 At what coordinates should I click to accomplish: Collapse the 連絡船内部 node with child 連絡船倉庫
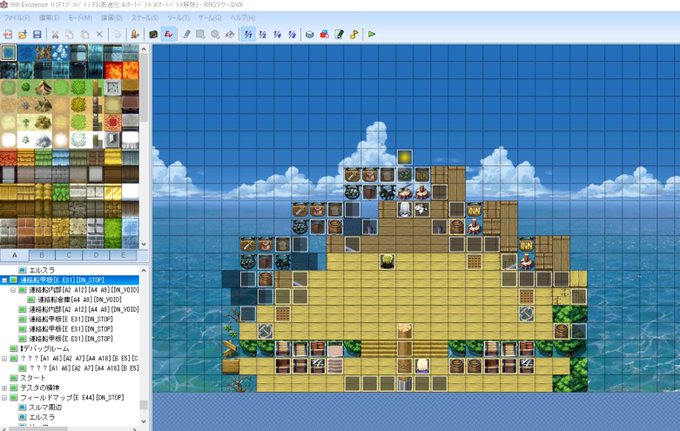(13, 290)
